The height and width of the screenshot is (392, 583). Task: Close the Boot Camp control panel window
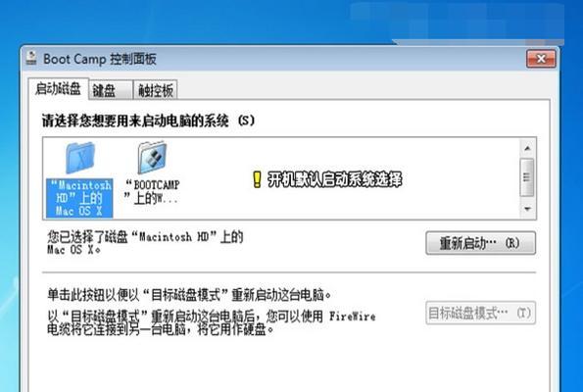pyautogui.click(x=541, y=59)
